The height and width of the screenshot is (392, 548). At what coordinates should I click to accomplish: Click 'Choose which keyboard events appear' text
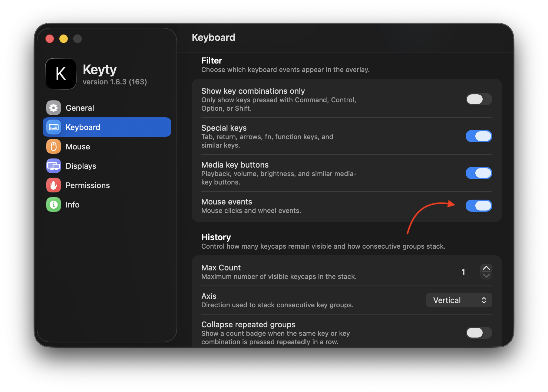point(286,70)
